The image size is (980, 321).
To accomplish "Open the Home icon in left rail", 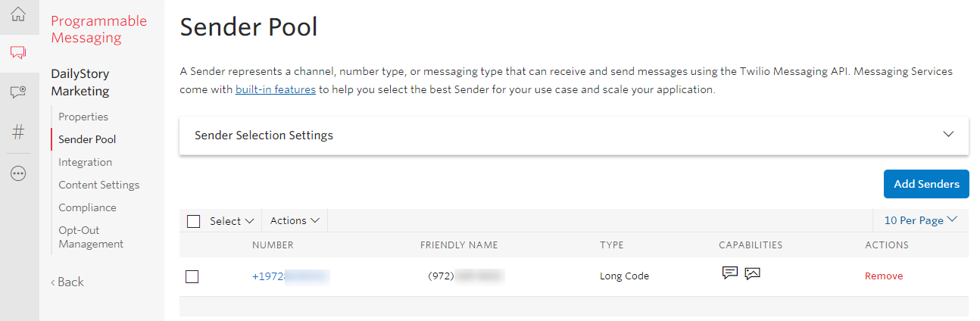I will click(x=18, y=14).
